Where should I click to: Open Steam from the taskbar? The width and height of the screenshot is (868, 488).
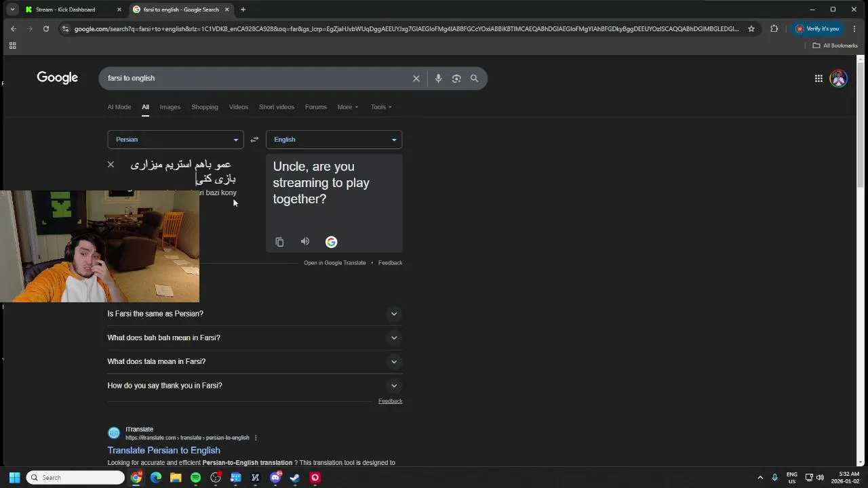[x=295, y=478]
